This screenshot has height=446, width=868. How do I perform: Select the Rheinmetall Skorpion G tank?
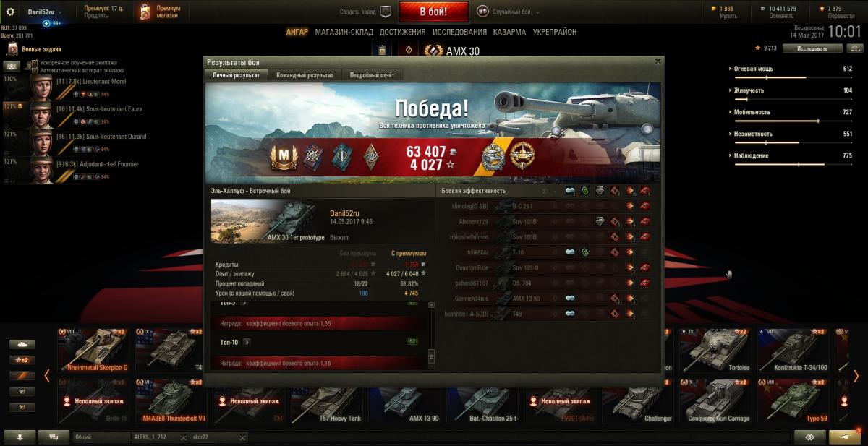click(x=96, y=351)
